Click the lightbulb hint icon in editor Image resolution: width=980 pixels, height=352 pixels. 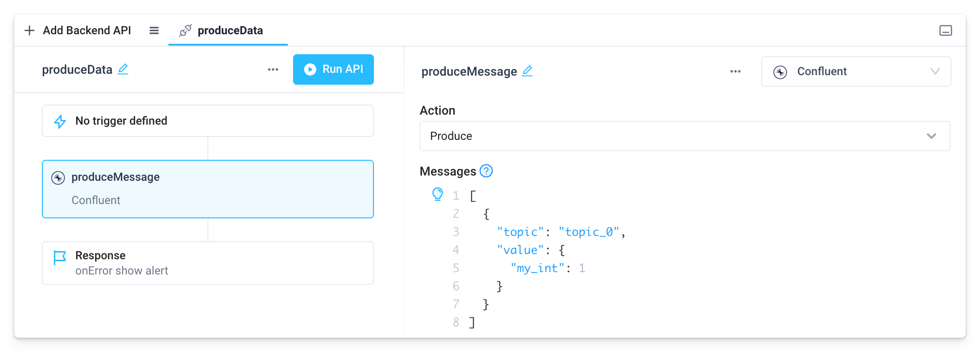click(438, 194)
